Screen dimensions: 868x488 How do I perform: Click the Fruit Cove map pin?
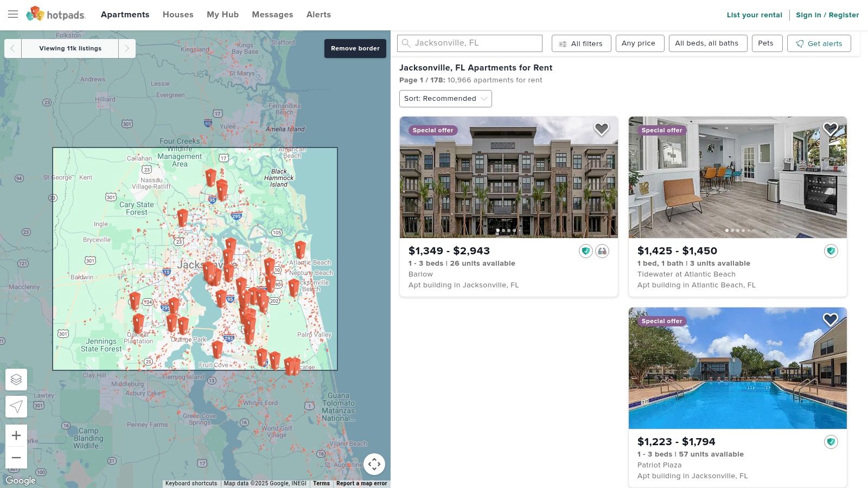click(217, 350)
